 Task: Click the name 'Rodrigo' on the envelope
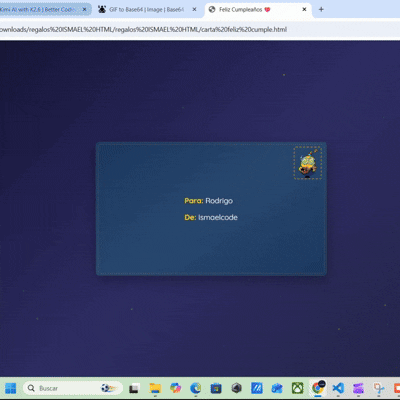click(x=219, y=201)
